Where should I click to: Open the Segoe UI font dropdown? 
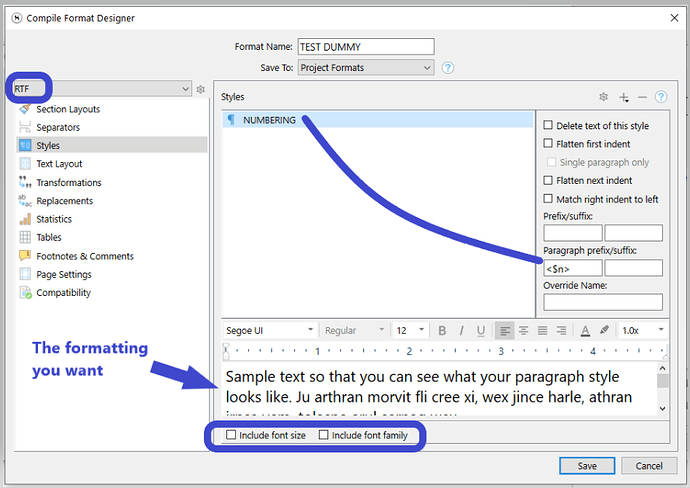pos(270,330)
